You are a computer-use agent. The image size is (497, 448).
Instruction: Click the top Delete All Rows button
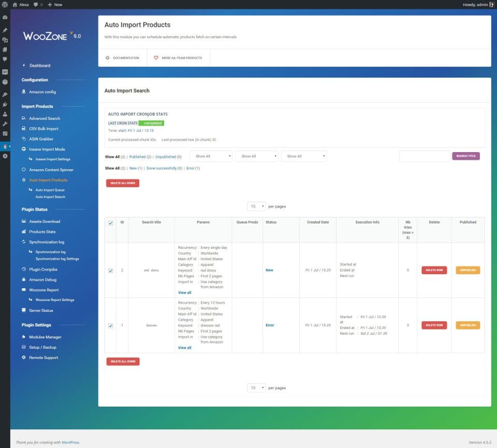click(123, 183)
